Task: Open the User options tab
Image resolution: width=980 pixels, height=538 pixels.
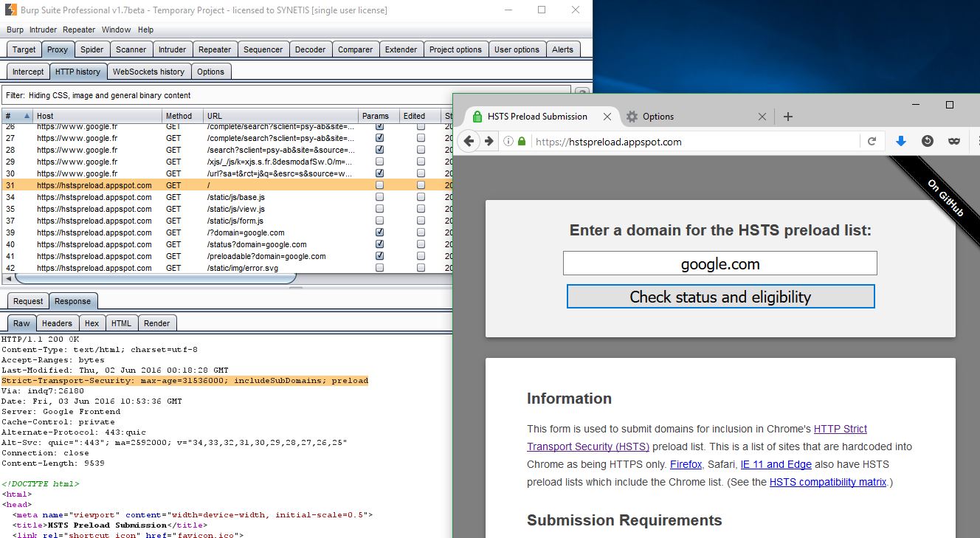Action: pyautogui.click(x=517, y=49)
